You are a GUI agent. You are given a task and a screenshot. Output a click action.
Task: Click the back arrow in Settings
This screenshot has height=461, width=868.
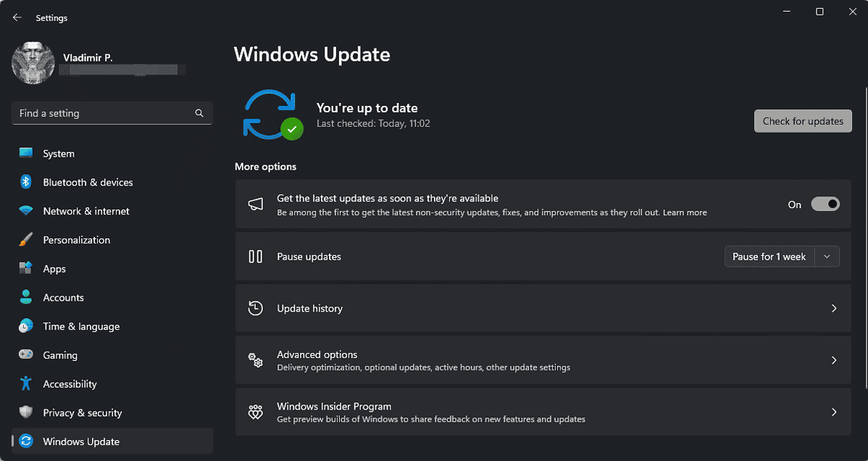click(x=17, y=17)
